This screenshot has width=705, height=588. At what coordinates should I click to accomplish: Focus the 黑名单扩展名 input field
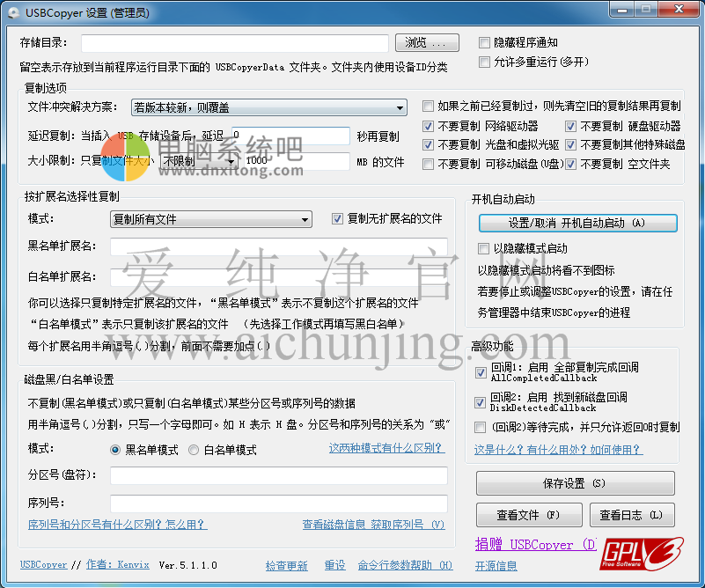click(x=279, y=246)
